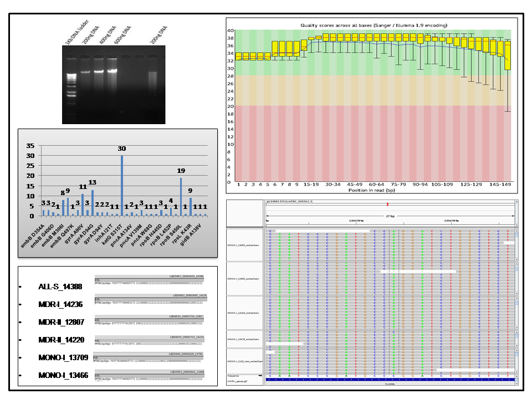Select the MDR-I_14236 sample label
532x399 pixels.
[x=60, y=304]
